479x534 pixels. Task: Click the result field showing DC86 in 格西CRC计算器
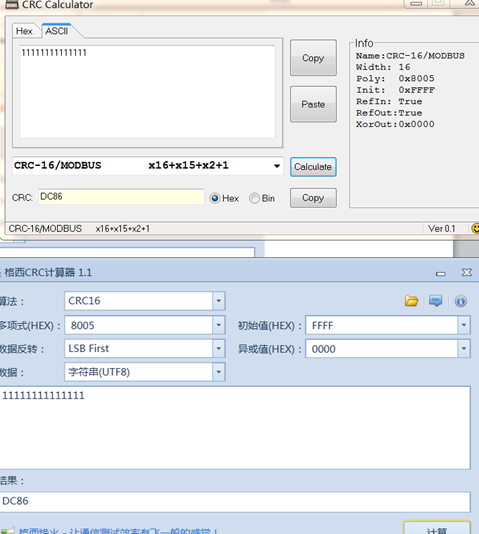point(235,501)
